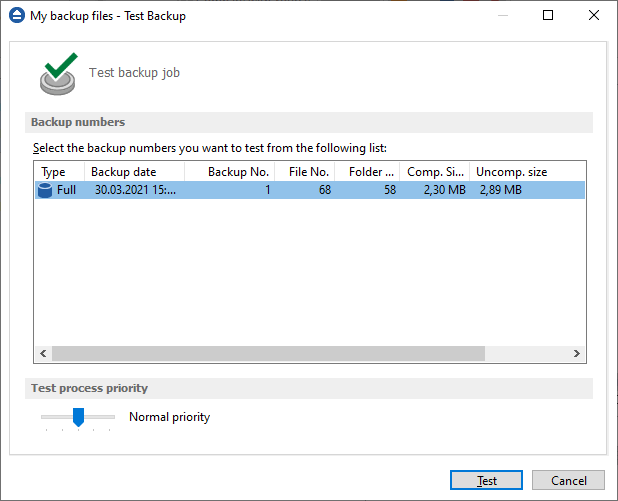Close the Test Backup dialog window

594,16
